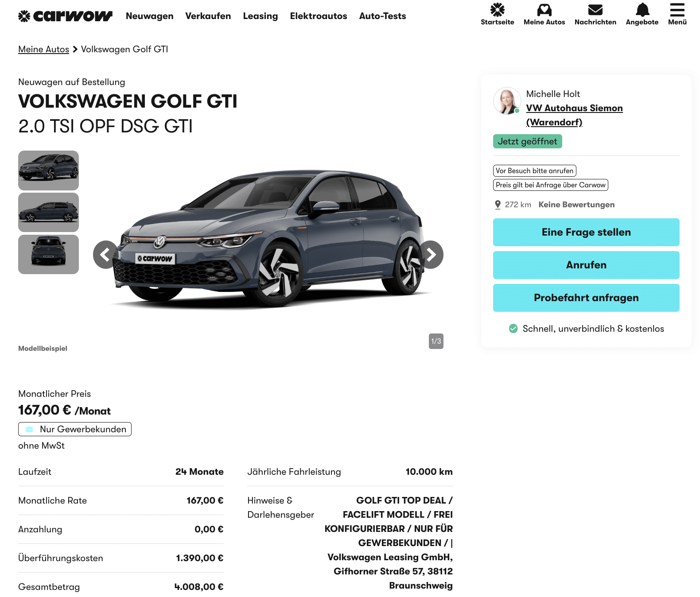
Task: Click Modellbeispiel caption
Action: pos(43,349)
